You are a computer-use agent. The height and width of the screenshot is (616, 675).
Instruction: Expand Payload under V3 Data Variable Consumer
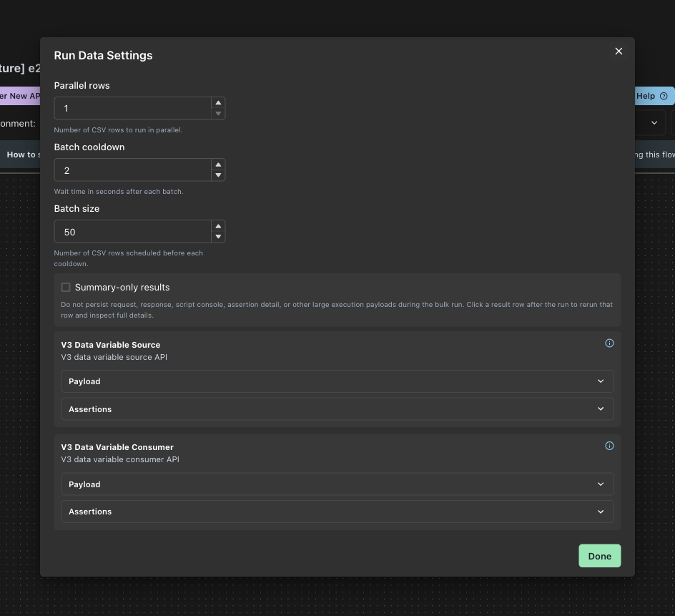click(337, 484)
